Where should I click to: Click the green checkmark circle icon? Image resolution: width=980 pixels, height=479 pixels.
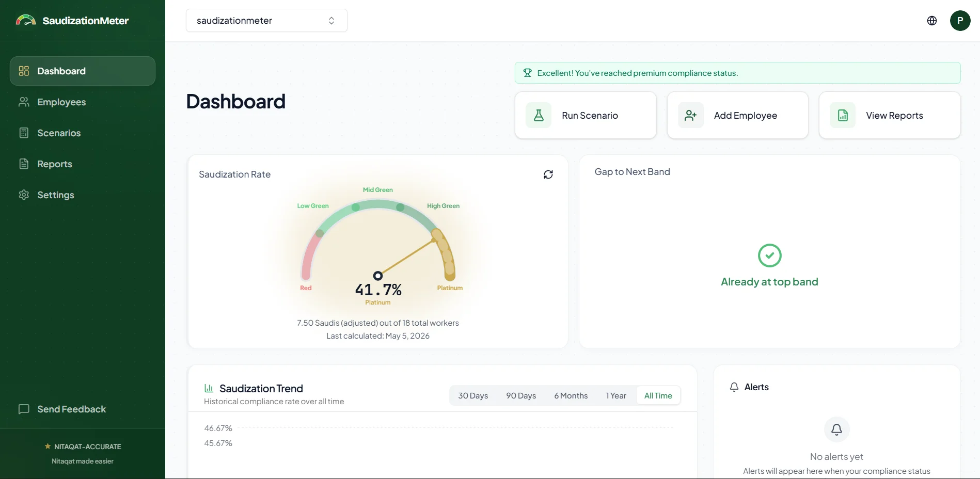coord(769,256)
